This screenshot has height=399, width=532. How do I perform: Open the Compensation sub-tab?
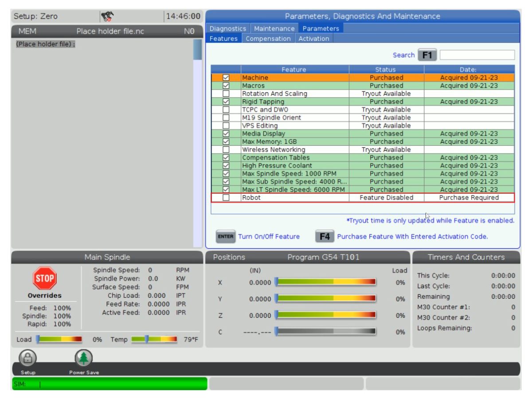click(x=268, y=39)
